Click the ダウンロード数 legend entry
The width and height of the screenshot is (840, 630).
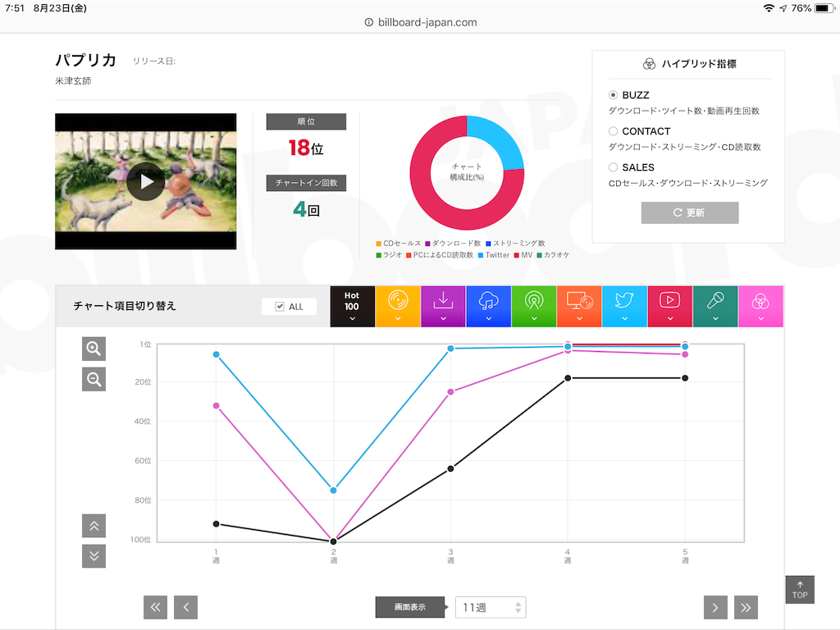coord(453,243)
